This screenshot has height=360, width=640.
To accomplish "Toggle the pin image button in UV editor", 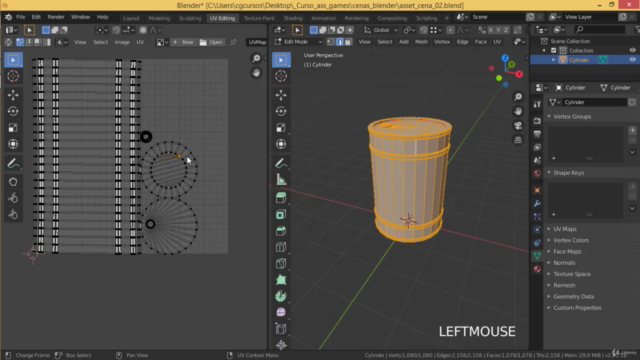I will (x=233, y=42).
